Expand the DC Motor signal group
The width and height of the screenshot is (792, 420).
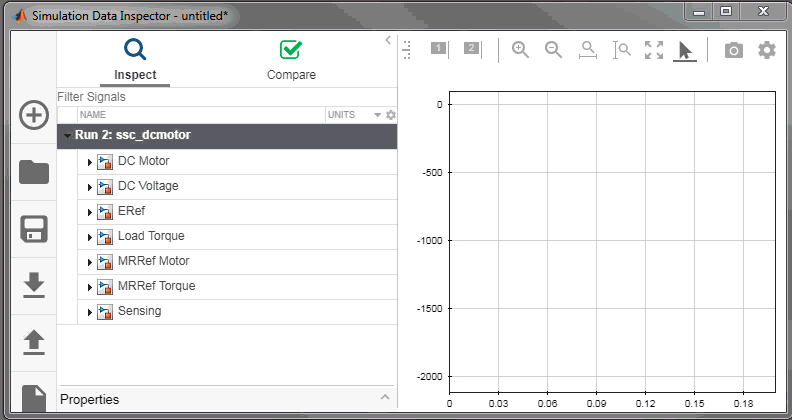pos(90,162)
